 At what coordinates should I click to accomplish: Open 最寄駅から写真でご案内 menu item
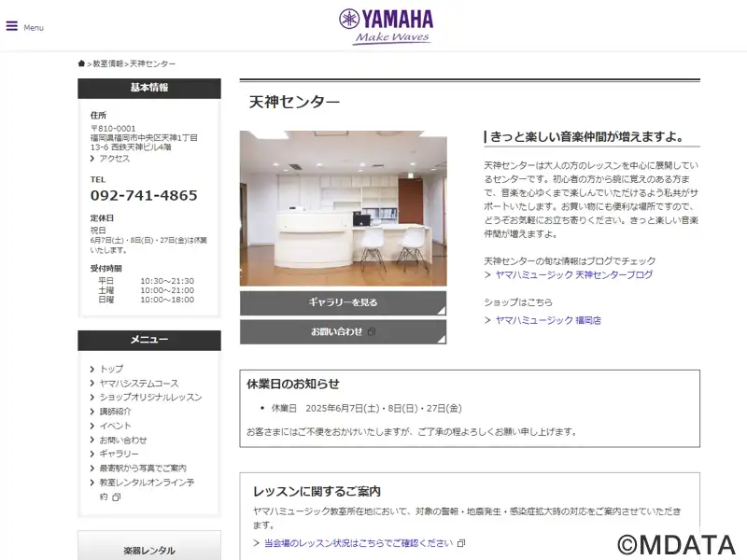(143, 469)
